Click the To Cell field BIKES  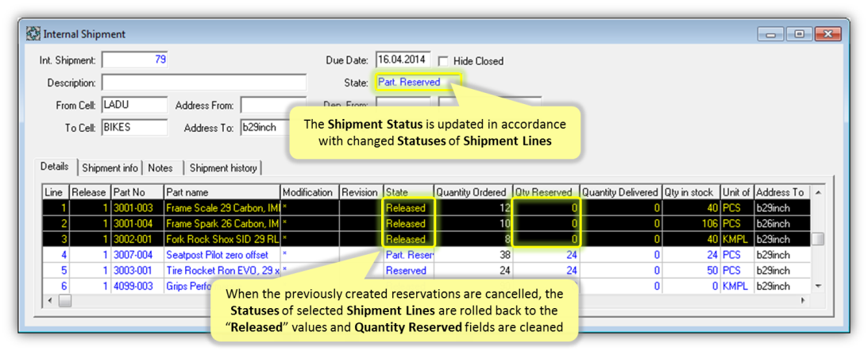click(134, 127)
